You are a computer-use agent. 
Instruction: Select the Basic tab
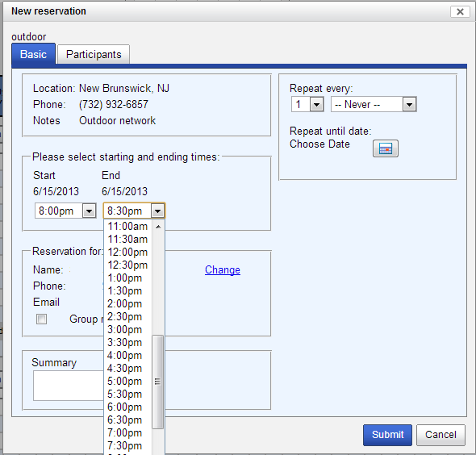(33, 54)
